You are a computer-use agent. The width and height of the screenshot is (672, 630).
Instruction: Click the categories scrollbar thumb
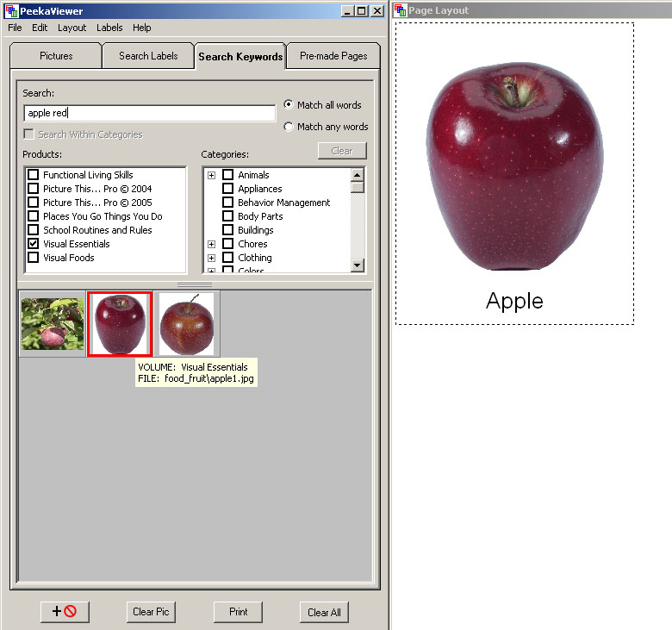[357, 187]
